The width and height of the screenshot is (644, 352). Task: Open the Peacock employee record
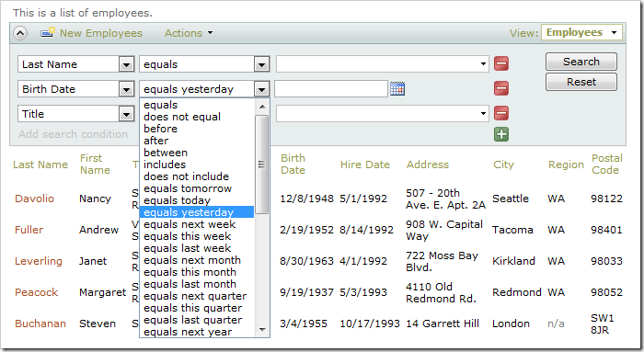(x=37, y=292)
